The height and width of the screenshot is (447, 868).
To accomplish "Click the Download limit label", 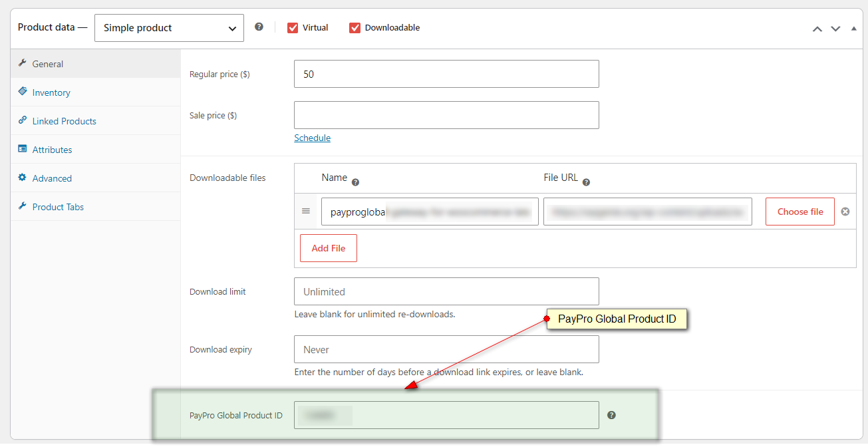I will 217,291.
